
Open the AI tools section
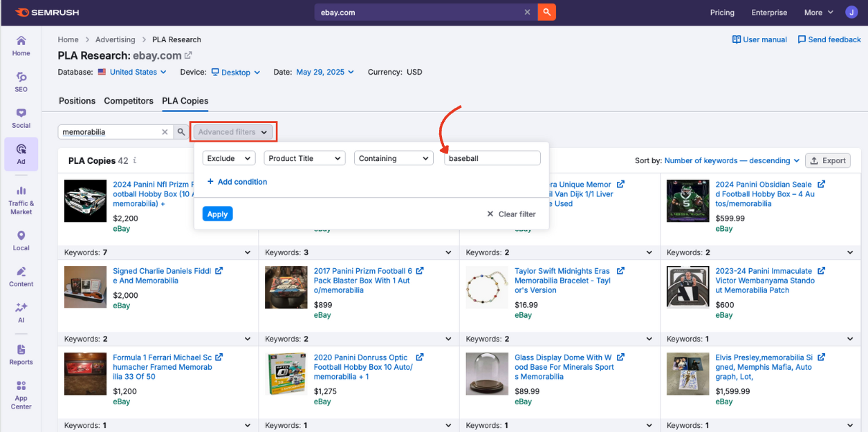[21, 312]
